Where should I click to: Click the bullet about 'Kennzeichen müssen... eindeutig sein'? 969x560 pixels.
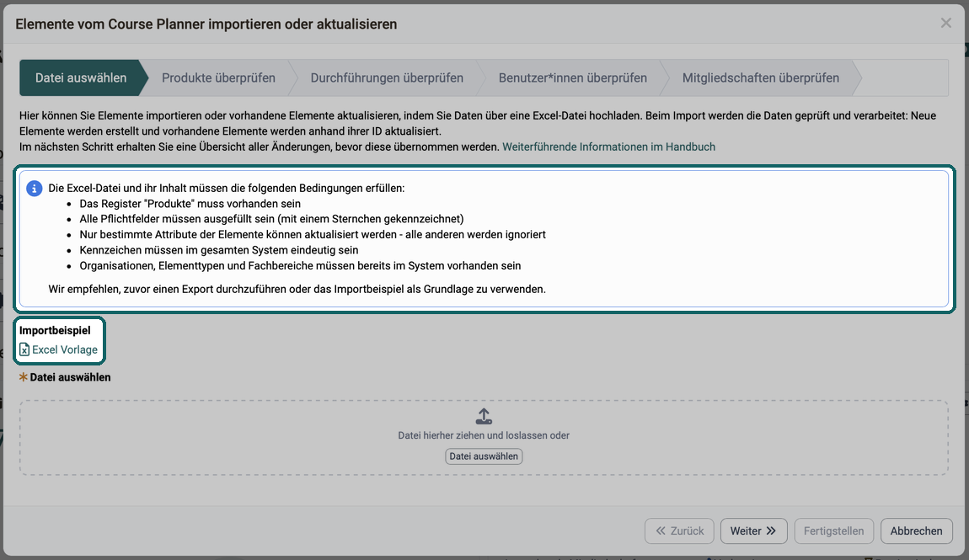pyautogui.click(x=219, y=250)
